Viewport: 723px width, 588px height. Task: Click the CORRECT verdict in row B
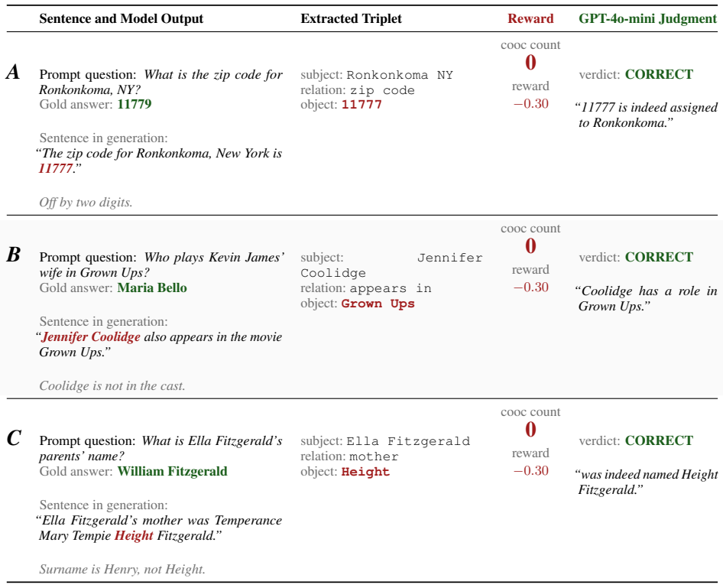[659, 258]
